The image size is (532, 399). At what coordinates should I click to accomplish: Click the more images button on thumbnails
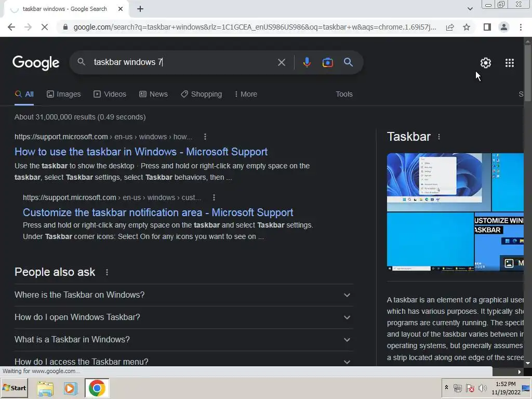[512, 263]
